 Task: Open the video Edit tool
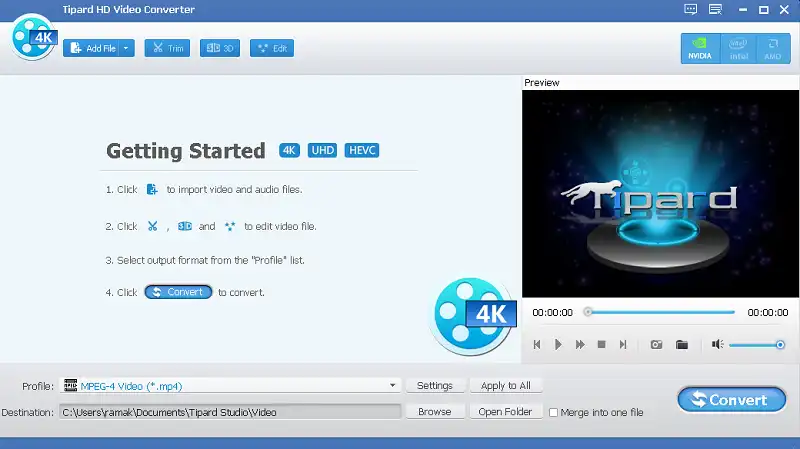pos(272,48)
